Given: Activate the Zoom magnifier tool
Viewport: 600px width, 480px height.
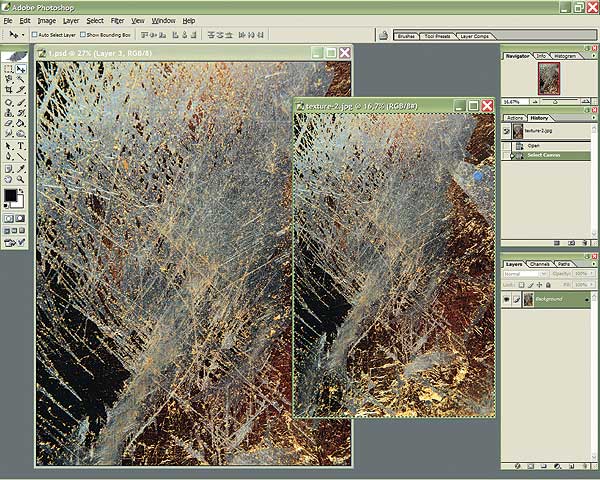Looking at the screenshot, I should coord(21,178).
